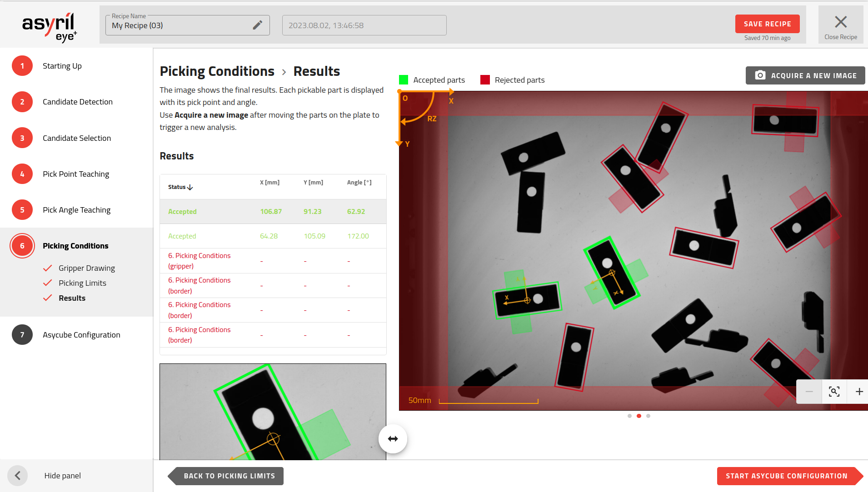This screenshot has height=492, width=868.
Task: Click the Picking Conditions breadcrumb
Action: pyautogui.click(x=217, y=71)
